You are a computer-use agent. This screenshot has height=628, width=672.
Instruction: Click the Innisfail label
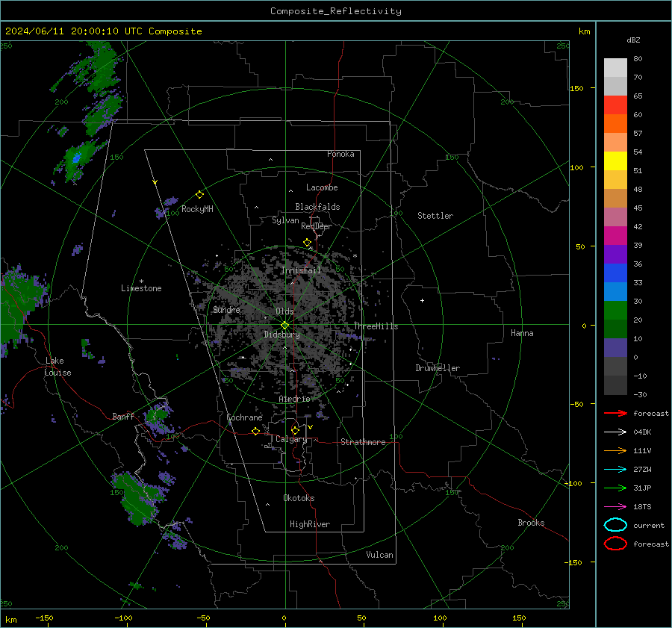point(301,270)
